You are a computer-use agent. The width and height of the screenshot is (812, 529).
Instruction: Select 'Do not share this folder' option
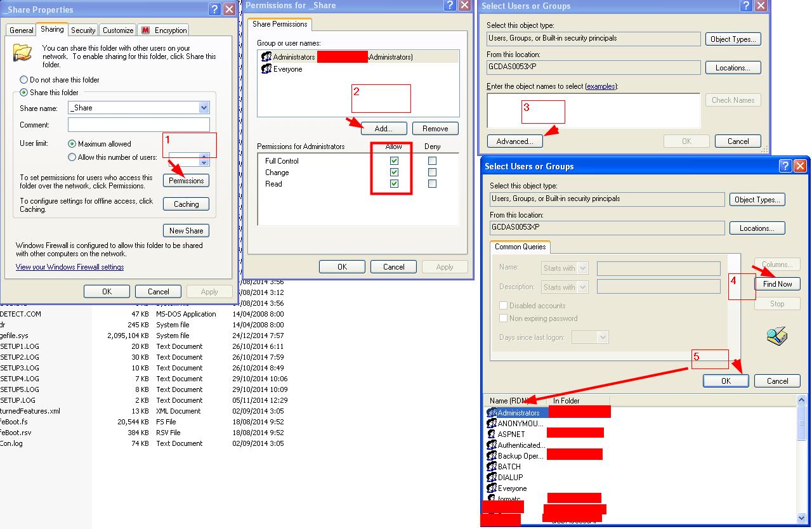coord(23,80)
